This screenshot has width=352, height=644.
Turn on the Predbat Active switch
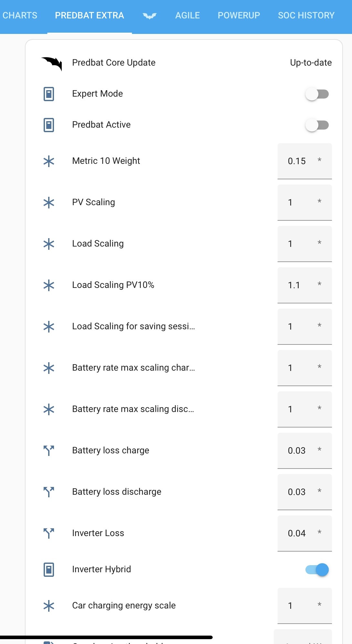point(317,125)
